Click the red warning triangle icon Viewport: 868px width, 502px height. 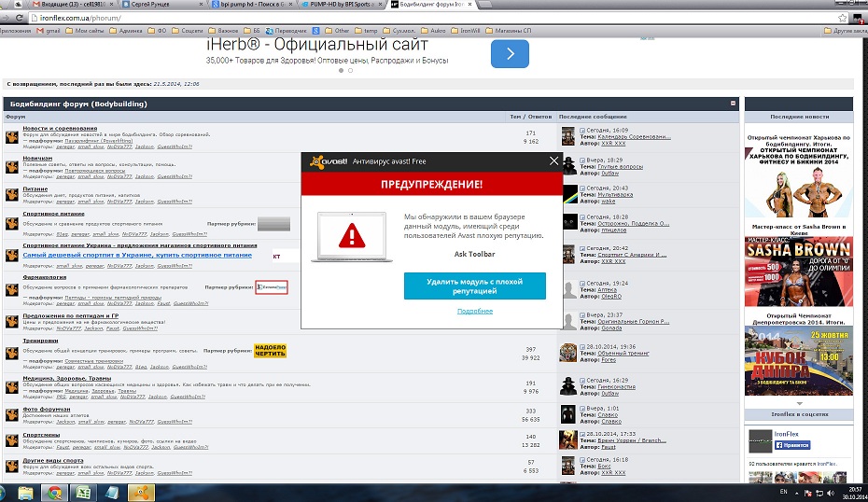click(x=348, y=233)
